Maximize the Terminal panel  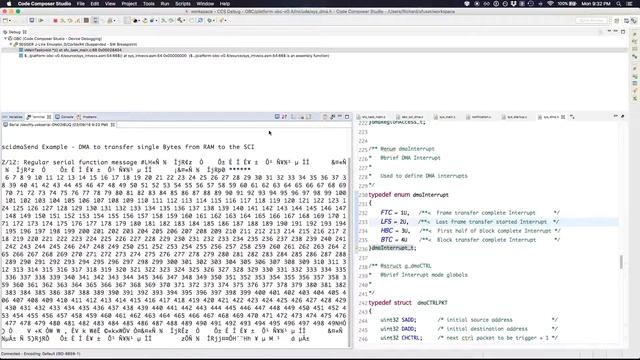347,117
